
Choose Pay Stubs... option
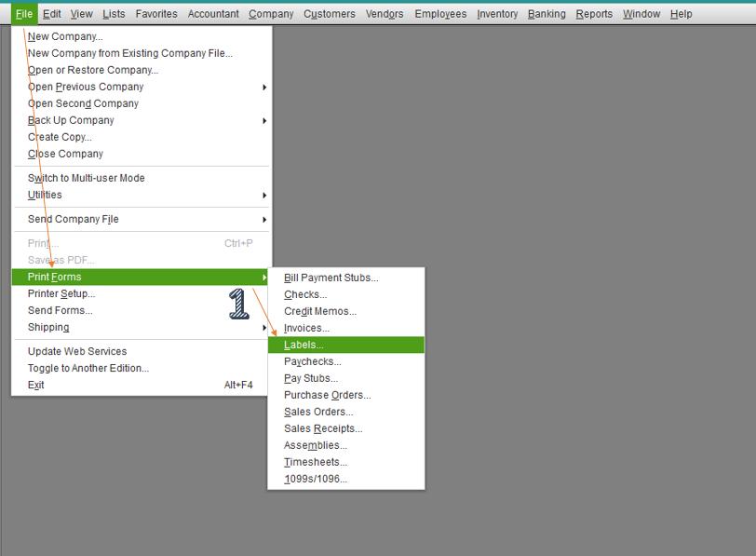(346, 378)
